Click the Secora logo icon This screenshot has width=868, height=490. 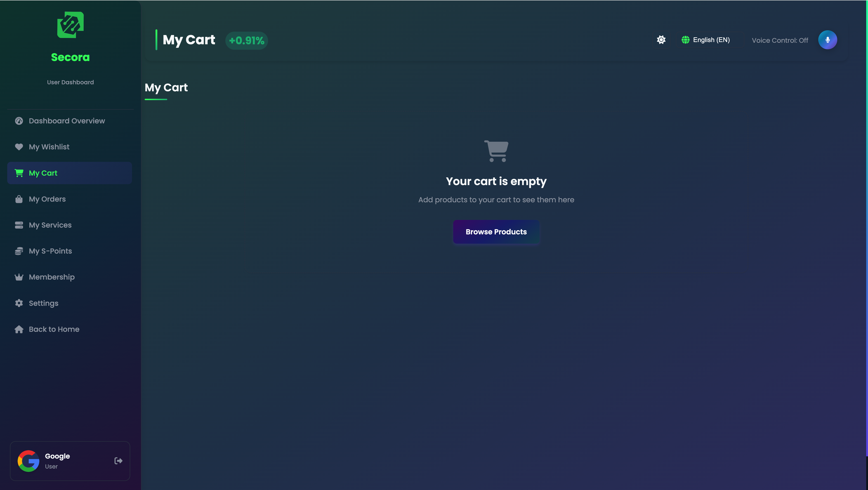pyautogui.click(x=71, y=25)
